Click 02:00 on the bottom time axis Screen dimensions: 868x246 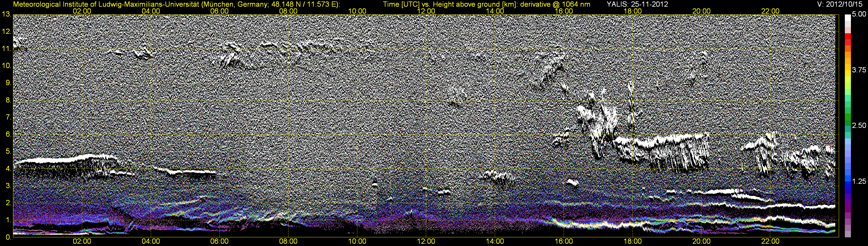pos(82,241)
